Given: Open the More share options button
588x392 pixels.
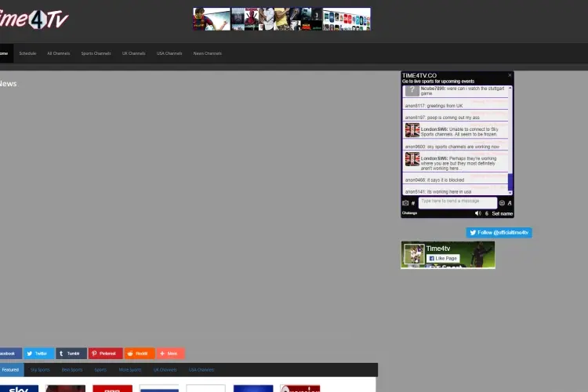Looking at the screenshot, I should [171, 354].
